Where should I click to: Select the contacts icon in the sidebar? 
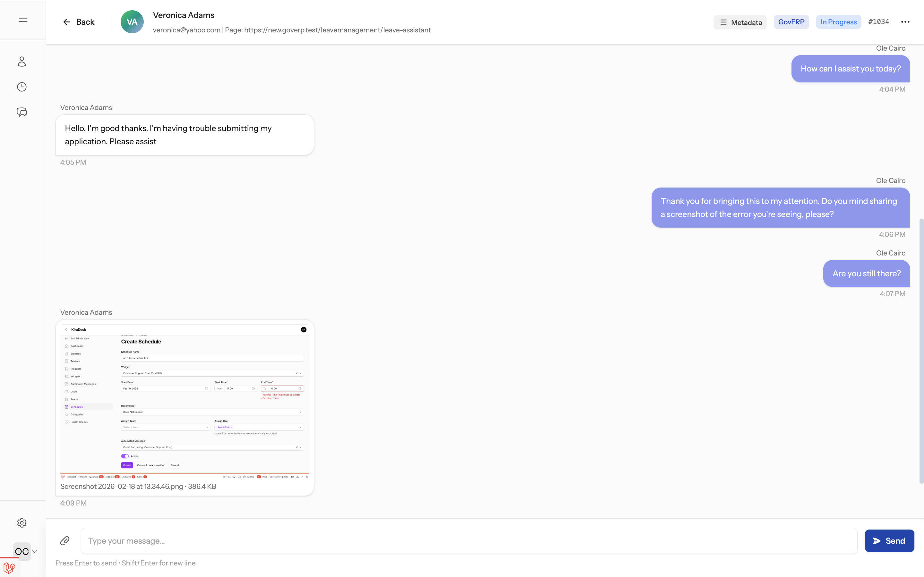click(22, 62)
